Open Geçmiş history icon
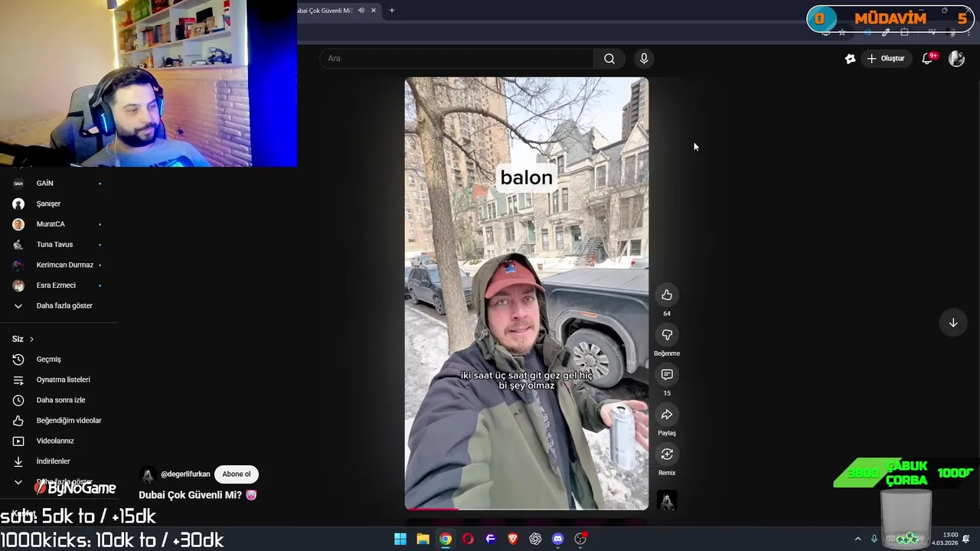 click(x=18, y=360)
